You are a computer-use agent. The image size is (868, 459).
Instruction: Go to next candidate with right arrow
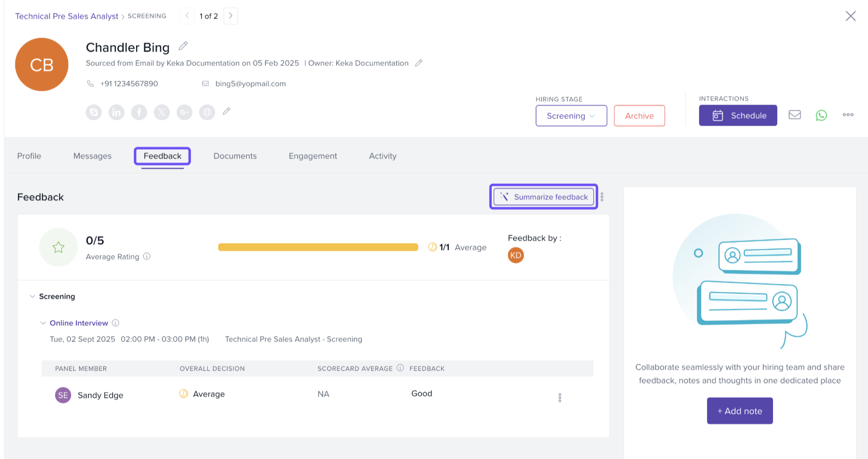click(x=231, y=16)
